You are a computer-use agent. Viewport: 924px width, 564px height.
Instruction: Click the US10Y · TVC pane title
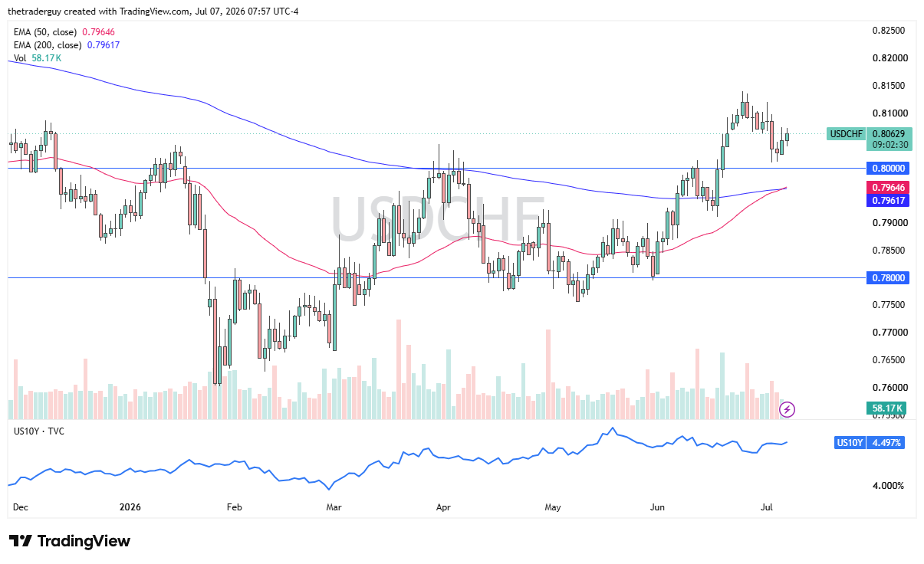click(x=39, y=431)
